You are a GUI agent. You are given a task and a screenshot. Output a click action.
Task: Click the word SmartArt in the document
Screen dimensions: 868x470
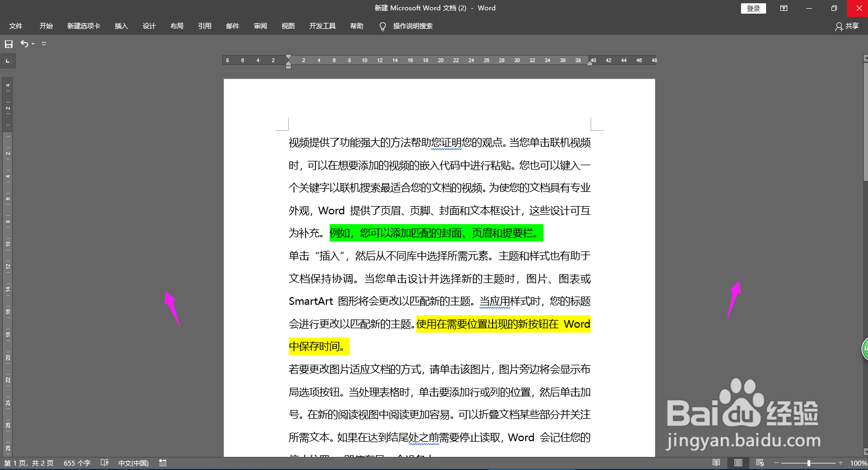point(311,301)
